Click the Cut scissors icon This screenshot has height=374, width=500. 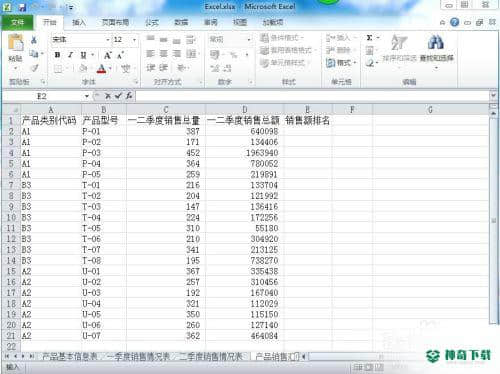coord(34,40)
